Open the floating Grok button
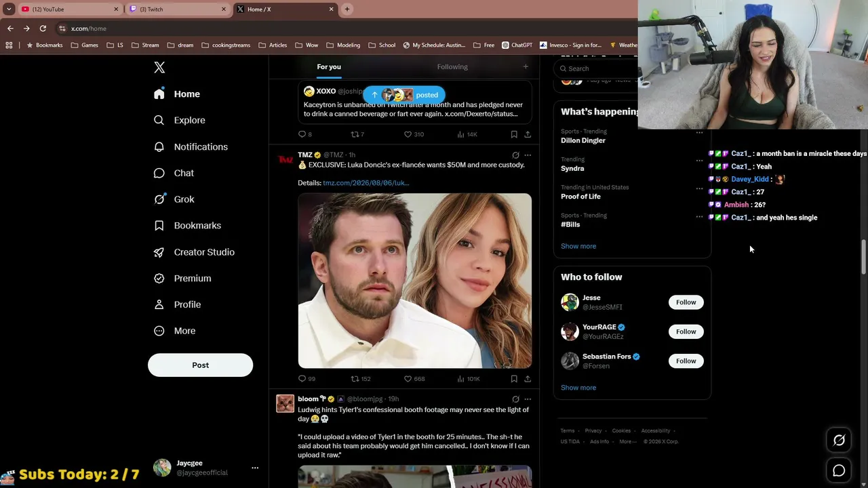 (839, 441)
